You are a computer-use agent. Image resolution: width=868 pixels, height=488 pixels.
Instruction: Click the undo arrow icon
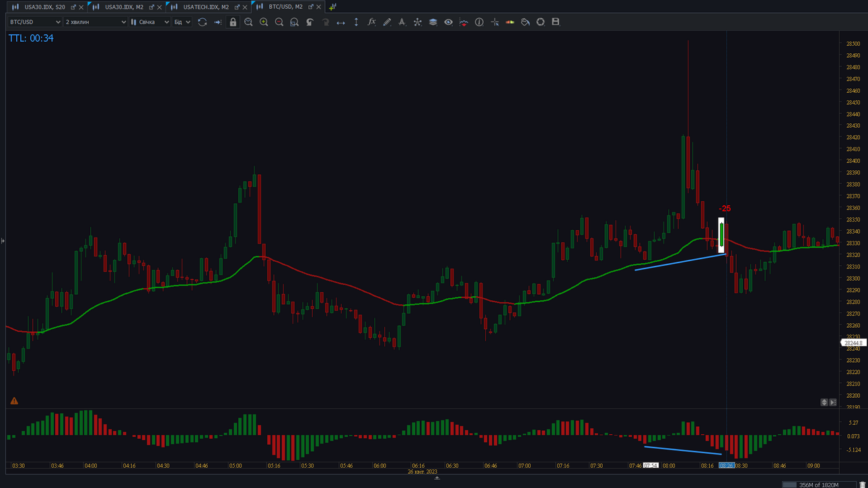pyautogui.click(x=310, y=22)
